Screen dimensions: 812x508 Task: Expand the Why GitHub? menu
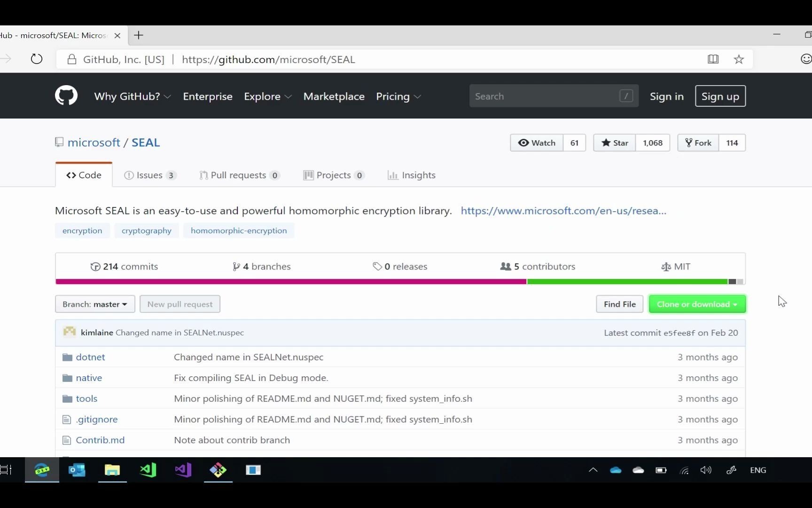[132, 96]
